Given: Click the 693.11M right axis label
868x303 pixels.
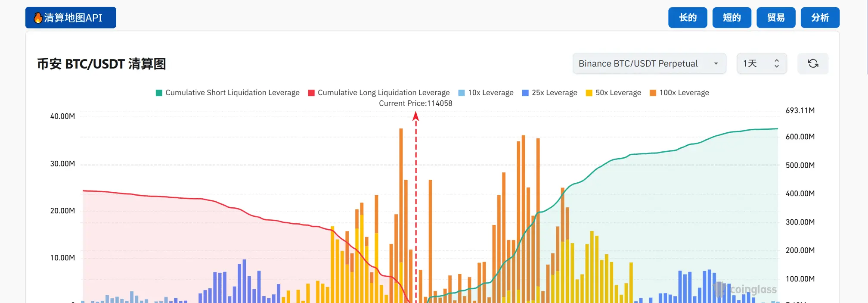Looking at the screenshot, I should coord(800,110).
